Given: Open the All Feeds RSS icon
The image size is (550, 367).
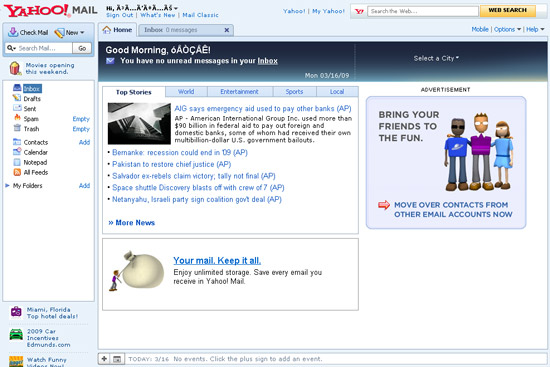Looking at the screenshot, I should 17,172.
